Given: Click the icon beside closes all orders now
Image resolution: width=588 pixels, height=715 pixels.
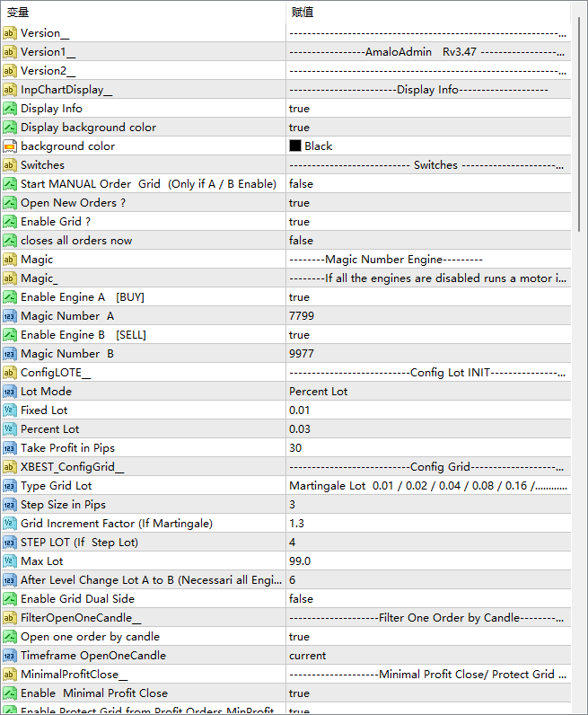Looking at the screenshot, I should pos(10,241).
